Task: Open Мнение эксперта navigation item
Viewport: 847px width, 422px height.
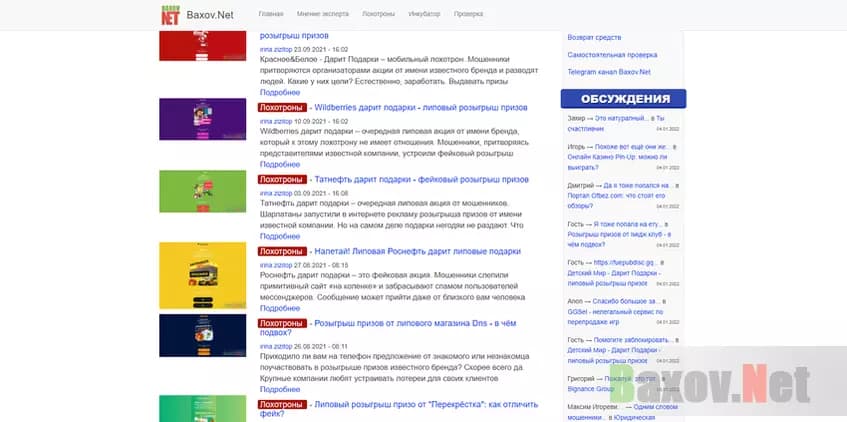Action: click(322, 14)
